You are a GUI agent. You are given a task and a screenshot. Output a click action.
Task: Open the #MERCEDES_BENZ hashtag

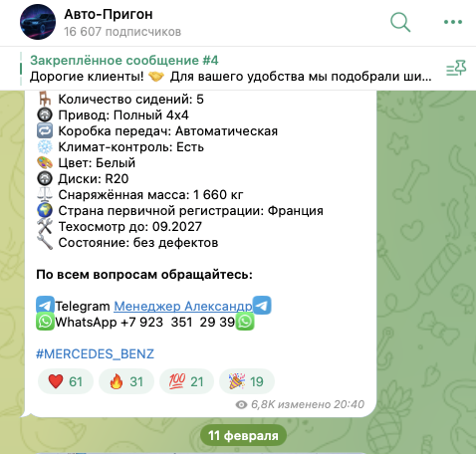(x=95, y=353)
